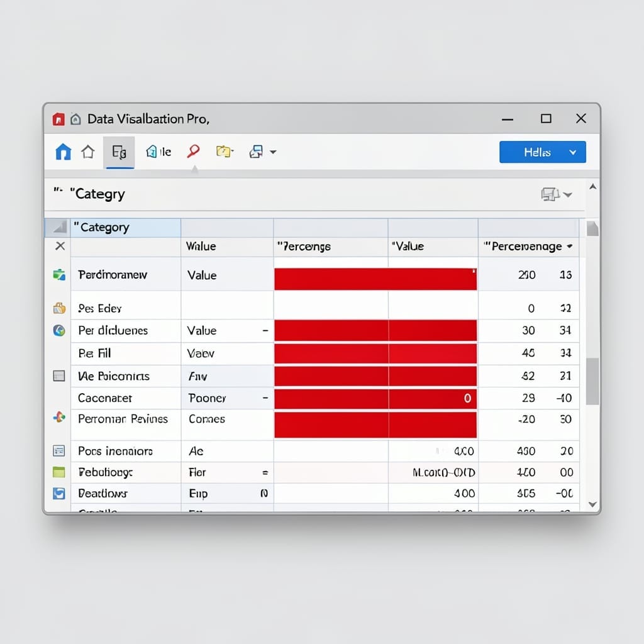The height and width of the screenshot is (644, 644).
Task: Click the page corner icon atop the scrollbar
Action: (592, 228)
